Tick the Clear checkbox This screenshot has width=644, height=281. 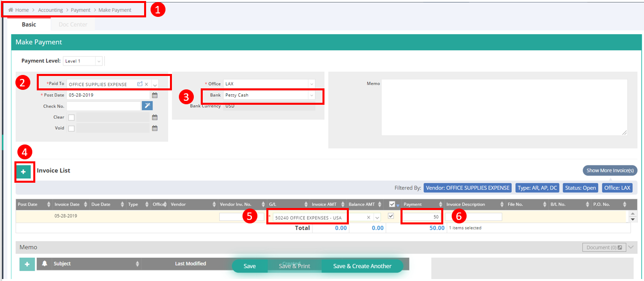pyautogui.click(x=72, y=118)
